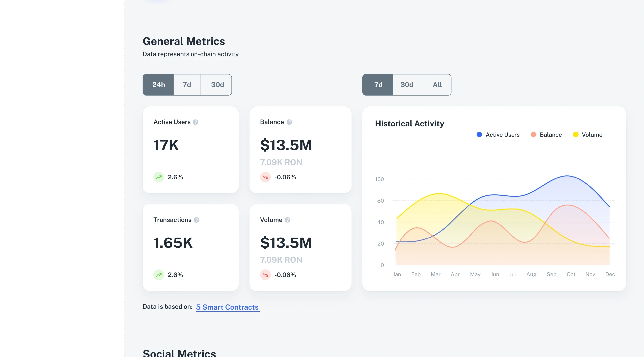The width and height of the screenshot is (644, 357).
Task: Click the Transactions help question icon
Action: [x=196, y=220]
